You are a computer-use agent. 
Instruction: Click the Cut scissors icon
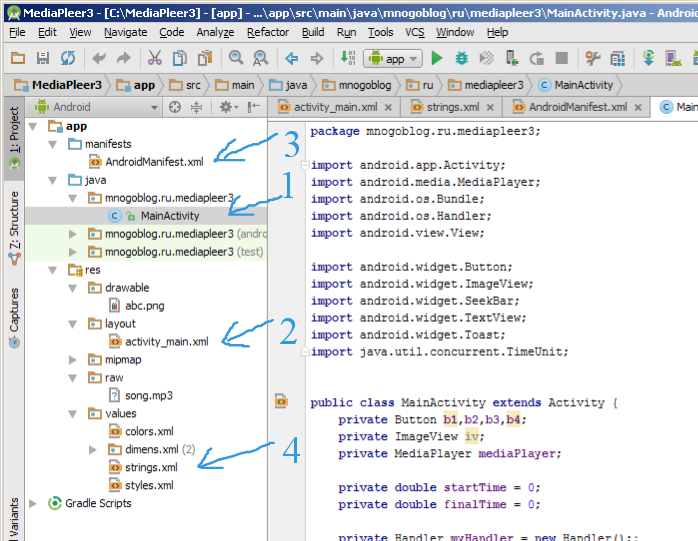click(154, 59)
